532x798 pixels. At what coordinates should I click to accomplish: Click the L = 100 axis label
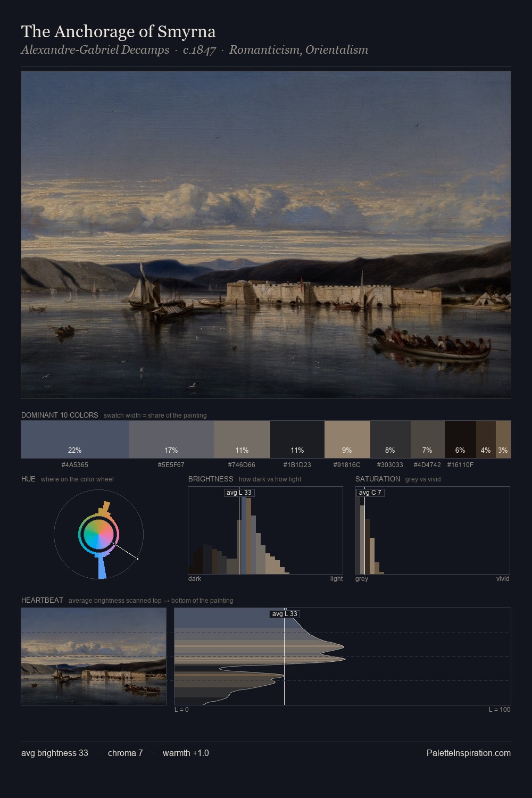pos(500,710)
